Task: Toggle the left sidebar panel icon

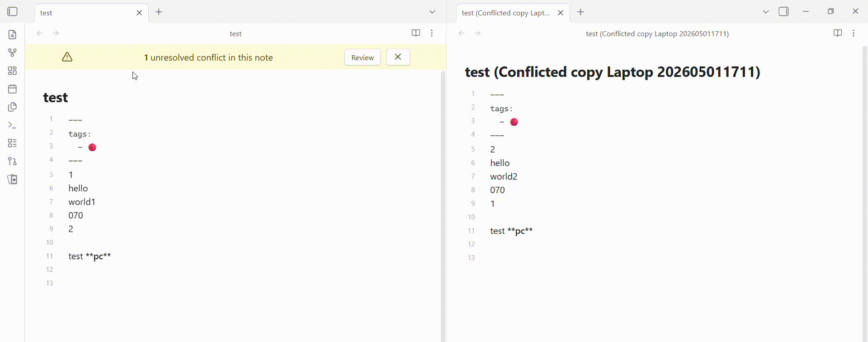Action: point(12,12)
